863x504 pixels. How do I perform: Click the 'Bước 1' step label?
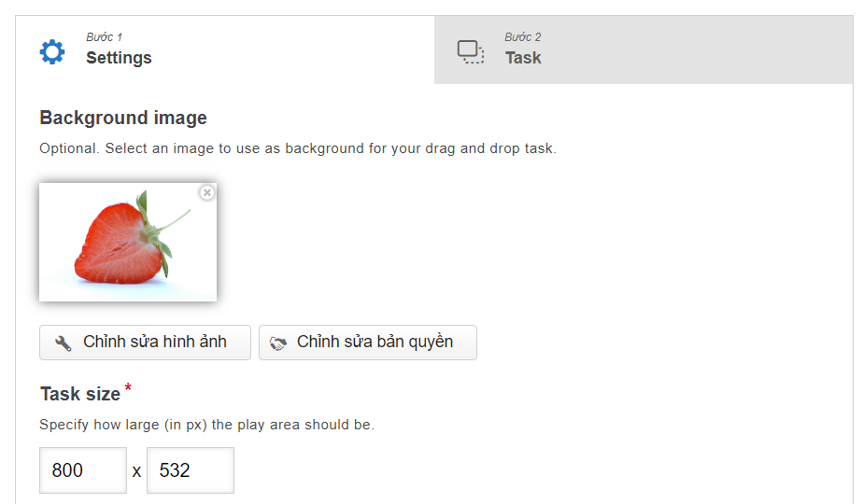tap(104, 37)
